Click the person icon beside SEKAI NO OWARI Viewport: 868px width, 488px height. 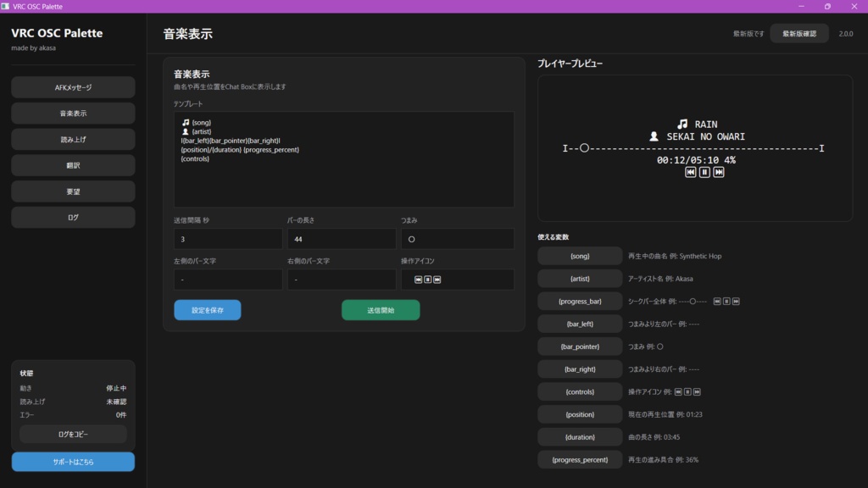click(654, 136)
